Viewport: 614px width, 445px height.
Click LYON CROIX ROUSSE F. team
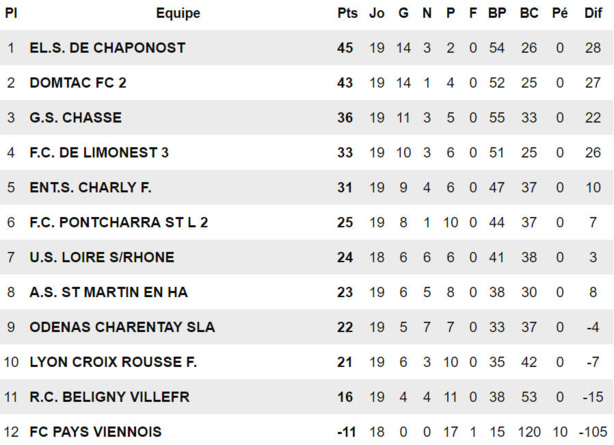click(x=113, y=362)
